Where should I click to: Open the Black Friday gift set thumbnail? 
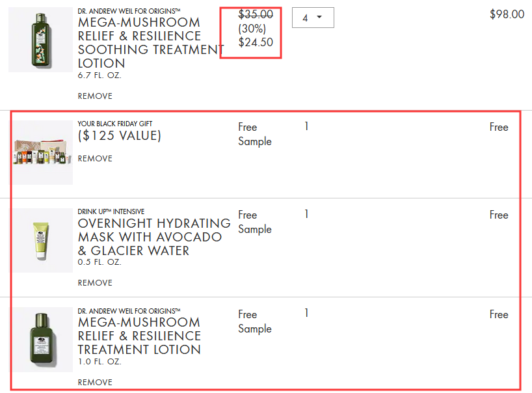(x=41, y=152)
